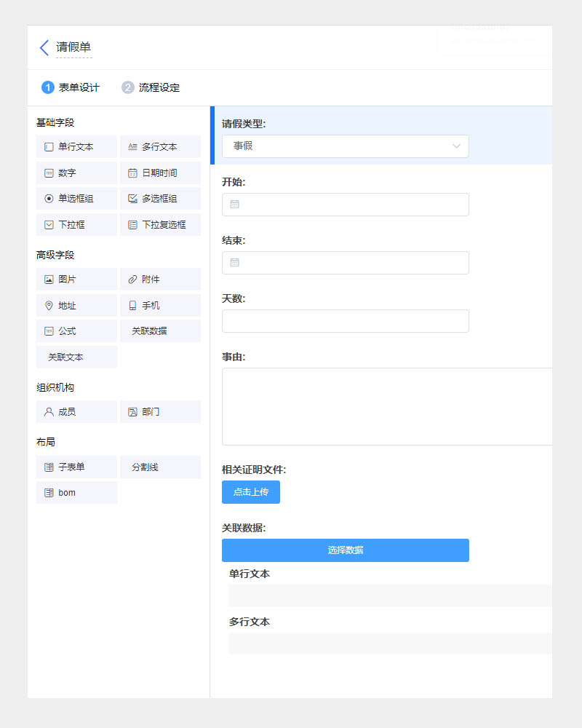
Task: Focus the 事由 text area
Action: point(387,406)
